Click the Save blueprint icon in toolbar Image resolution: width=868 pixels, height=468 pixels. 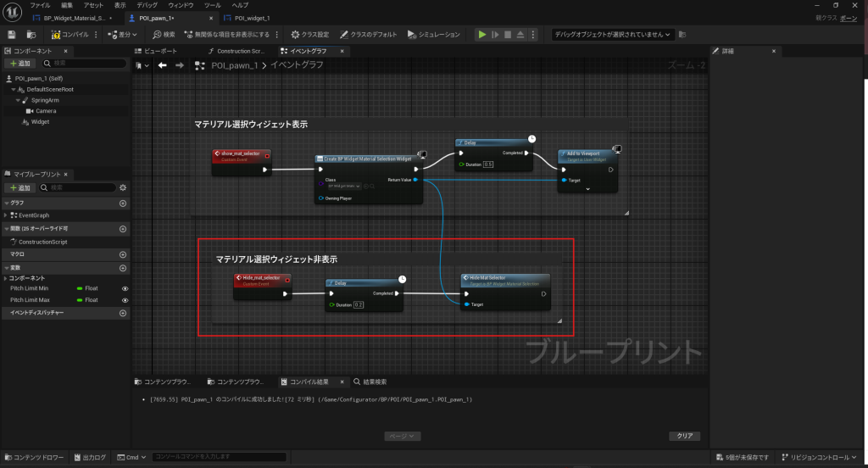[12, 35]
